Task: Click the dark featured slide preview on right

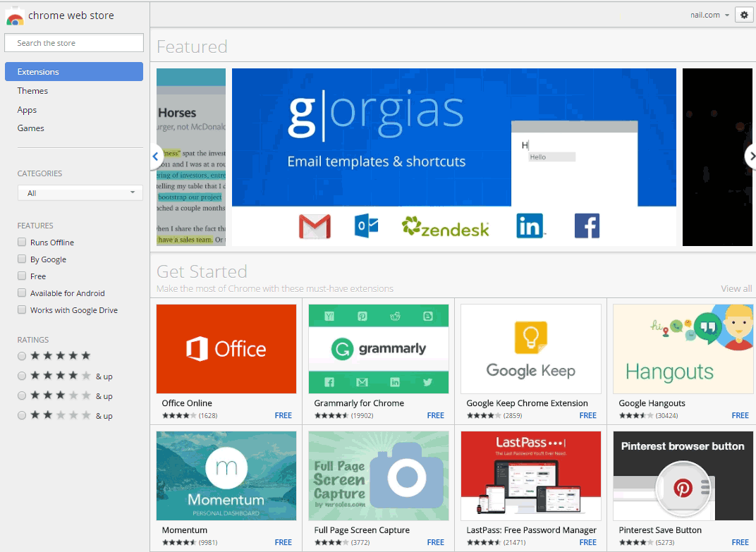Action: (x=717, y=157)
